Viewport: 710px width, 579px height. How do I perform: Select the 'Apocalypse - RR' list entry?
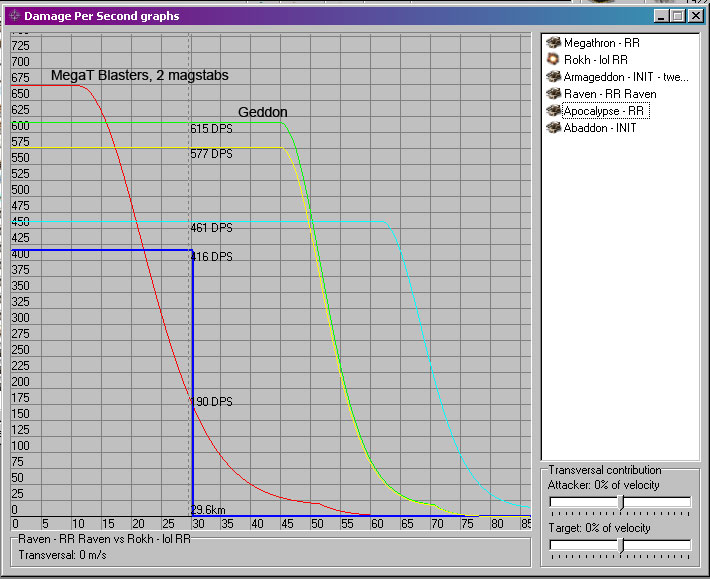click(605, 111)
